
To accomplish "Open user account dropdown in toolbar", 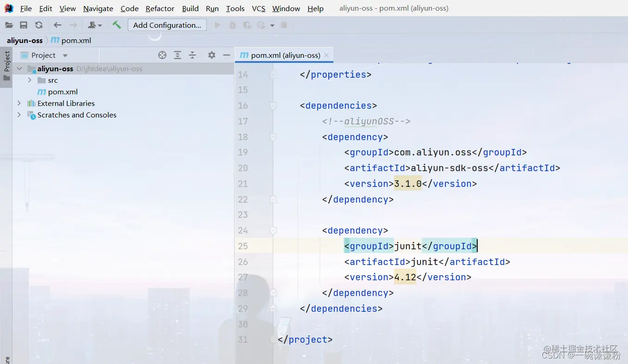I will [x=95, y=25].
